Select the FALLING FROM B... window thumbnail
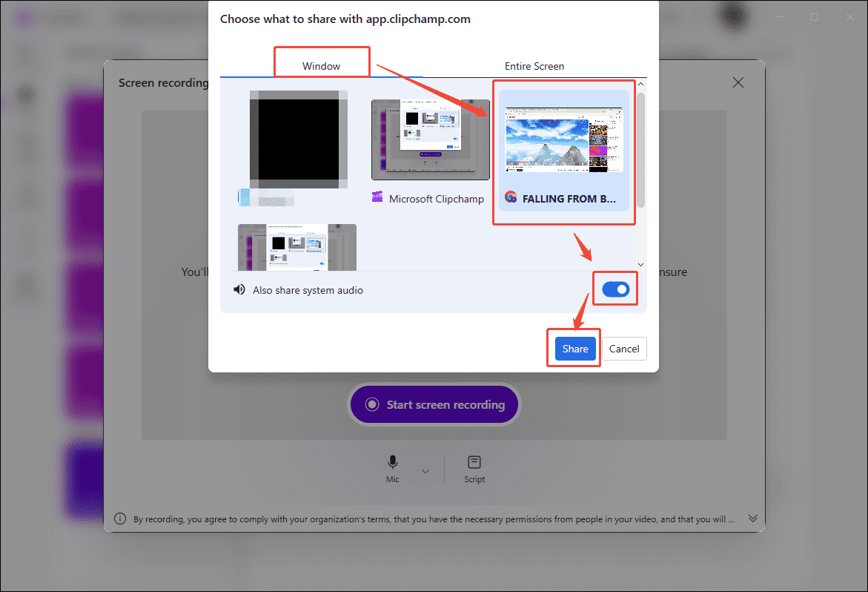 [x=563, y=150]
